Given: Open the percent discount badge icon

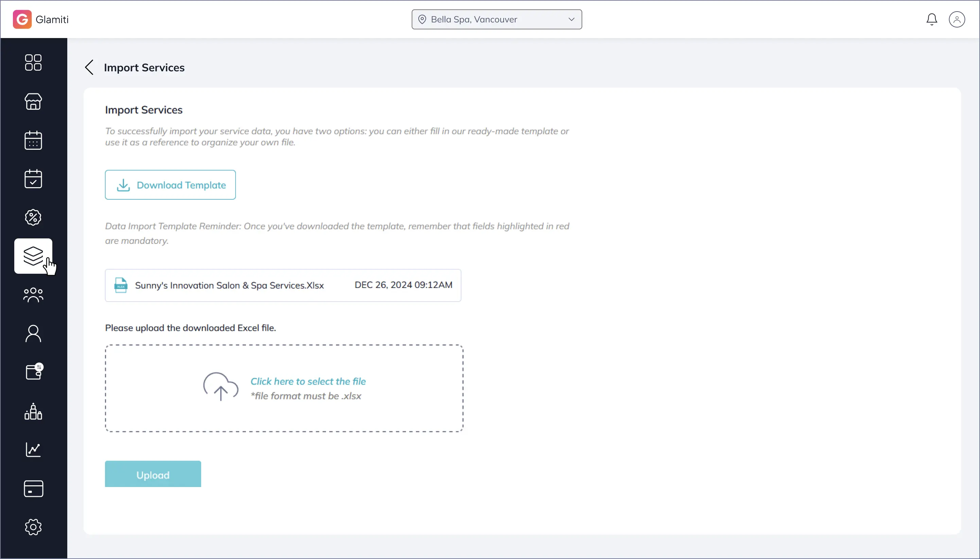Looking at the screenshot, I should click(33, 218).
